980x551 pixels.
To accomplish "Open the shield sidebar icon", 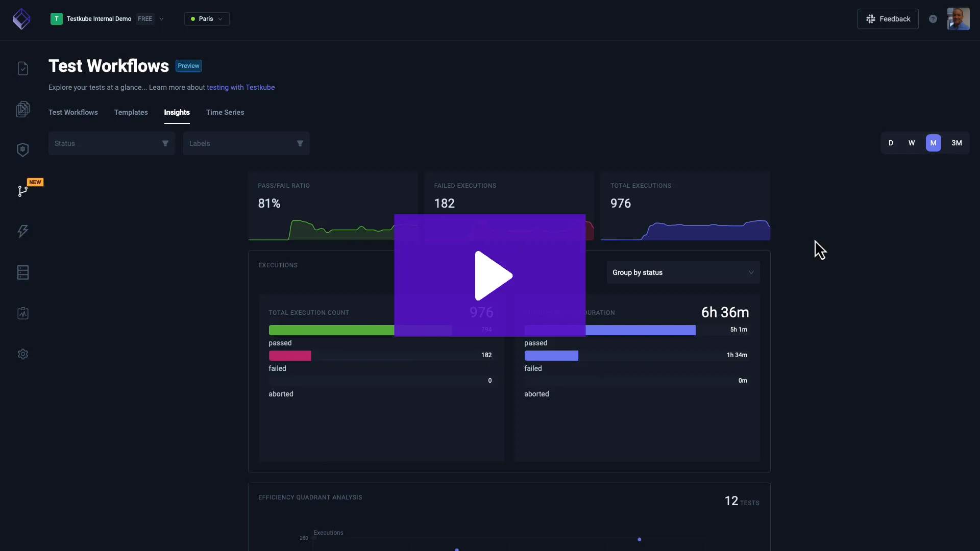I will pos(23,149).
